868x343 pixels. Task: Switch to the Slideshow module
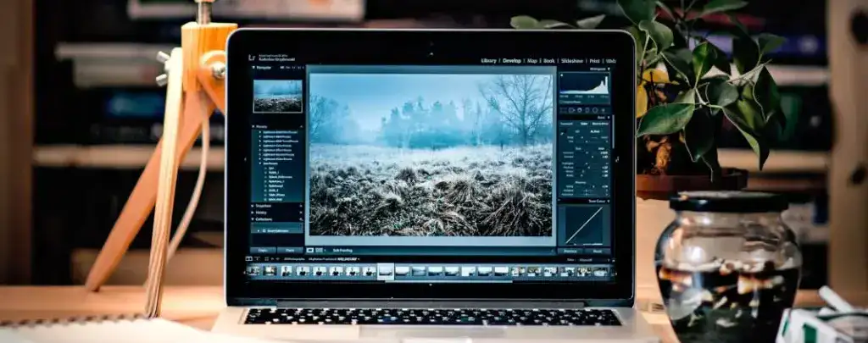click(572, 61)
